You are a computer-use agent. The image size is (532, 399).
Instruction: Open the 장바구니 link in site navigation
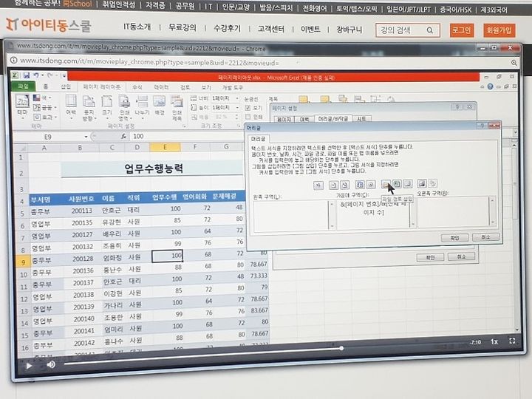(x=349, y=30)
